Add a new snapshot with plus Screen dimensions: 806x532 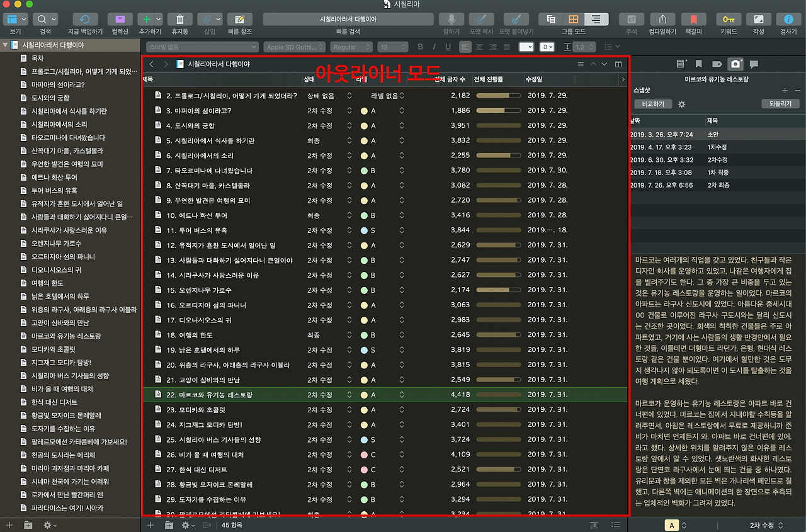tap(785, 91)
